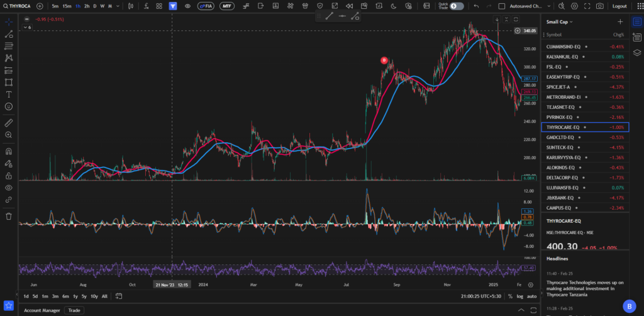
Task: Log out using the Logout button
Action: [x=619, y=6]
